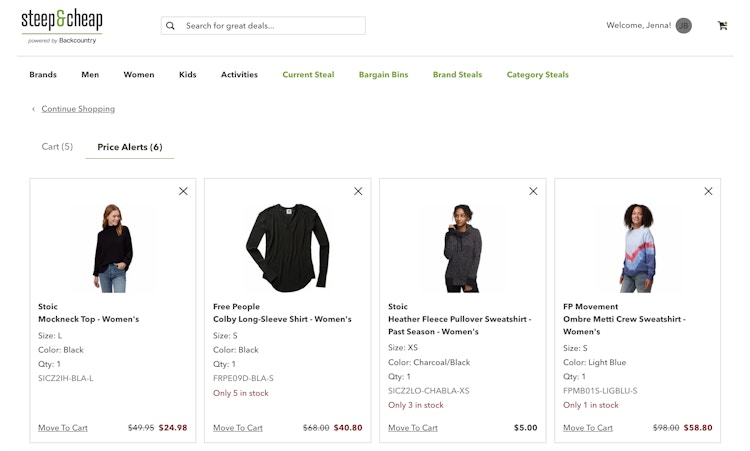This screenshot has width=750, height=451.
Task: Click the Welcome, Jenna! text
Action: point(639,25)
